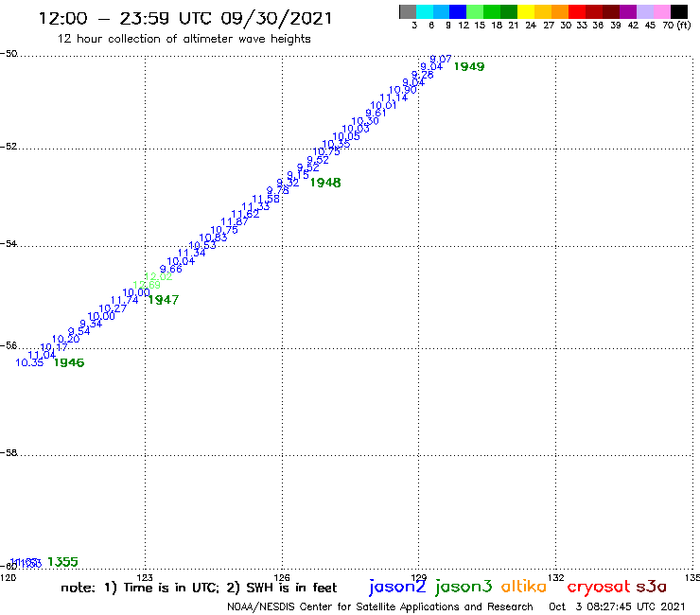The width and height of the screenshot is (700, 615).
Task: Click the jason3 satellite legend label
Action: coord(464,587)
